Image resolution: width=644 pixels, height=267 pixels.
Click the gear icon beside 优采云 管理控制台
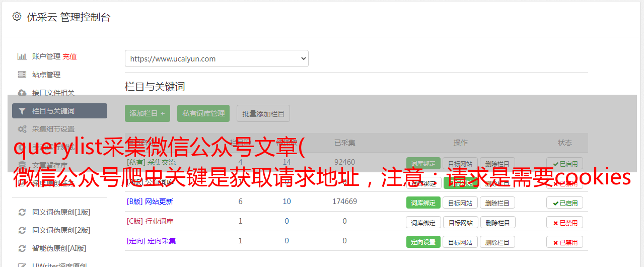(17, 17)
